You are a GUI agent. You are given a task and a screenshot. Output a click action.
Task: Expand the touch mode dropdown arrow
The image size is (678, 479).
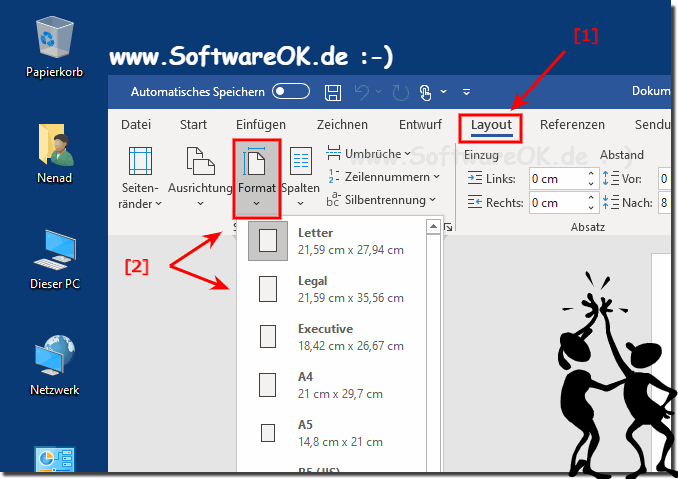coord(444,92)
